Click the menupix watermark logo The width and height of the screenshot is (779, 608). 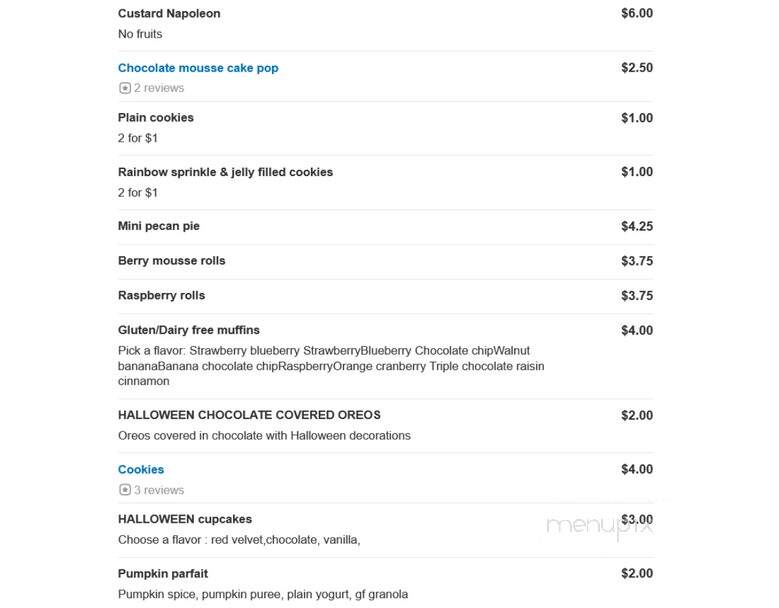(599, 526)
